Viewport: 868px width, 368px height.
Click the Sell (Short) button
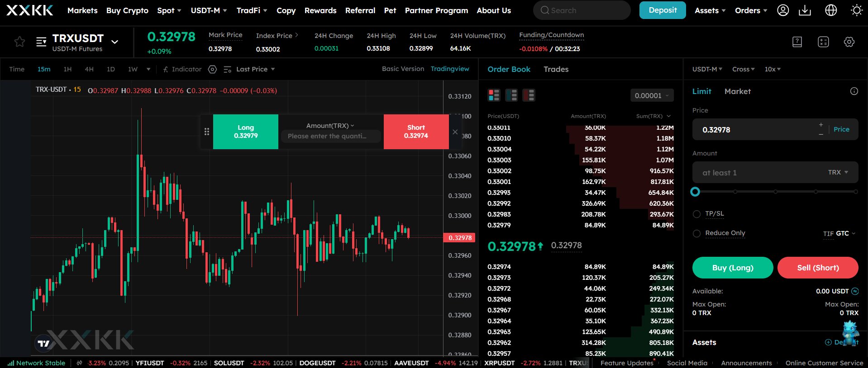pyautogui.click(x=818, y=268)
